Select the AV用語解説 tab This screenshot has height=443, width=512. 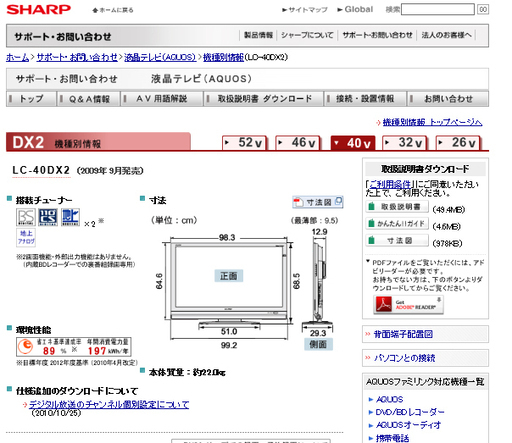click(x=162, y=99)
